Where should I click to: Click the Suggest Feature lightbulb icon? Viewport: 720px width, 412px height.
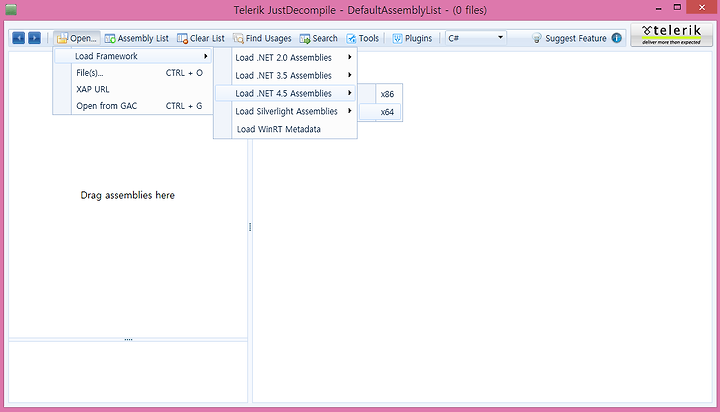537,38
